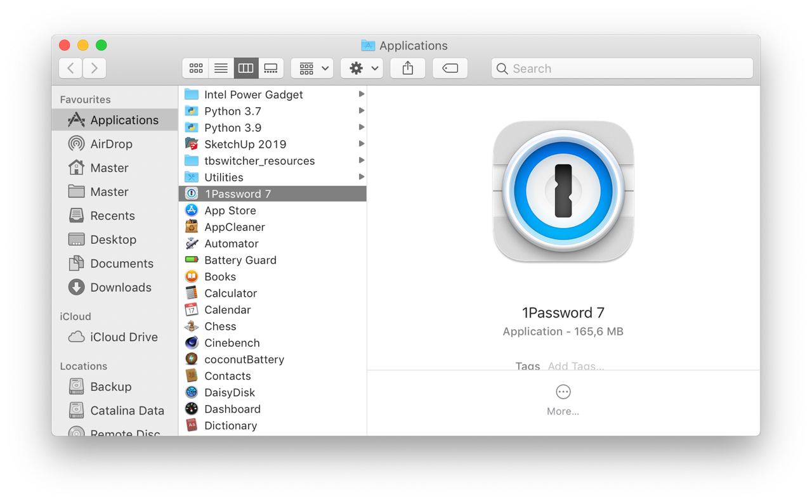Screen dimensions: 812x504
Task: Expand the Python 3.7 folder arrow
Action: point(361,111)
